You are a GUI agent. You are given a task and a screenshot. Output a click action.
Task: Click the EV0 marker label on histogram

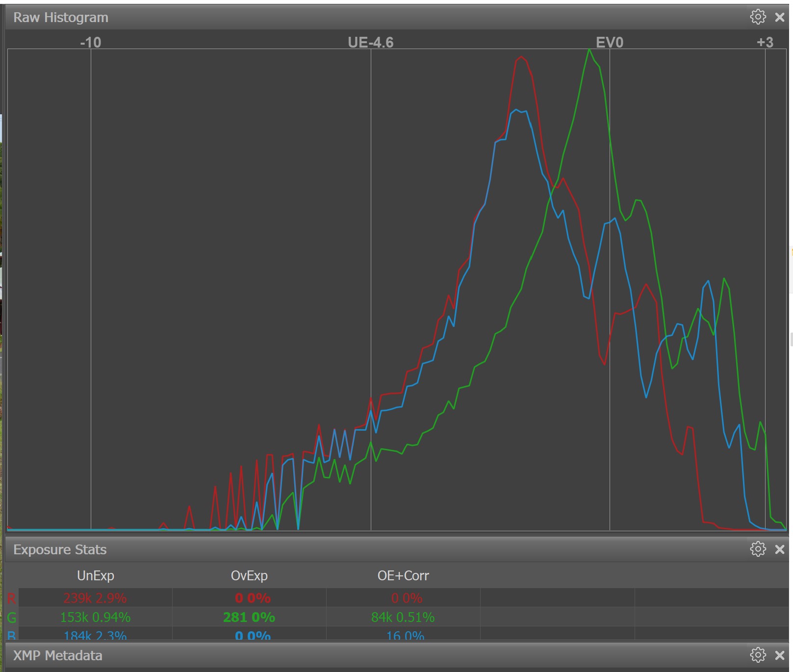[609, 43]
